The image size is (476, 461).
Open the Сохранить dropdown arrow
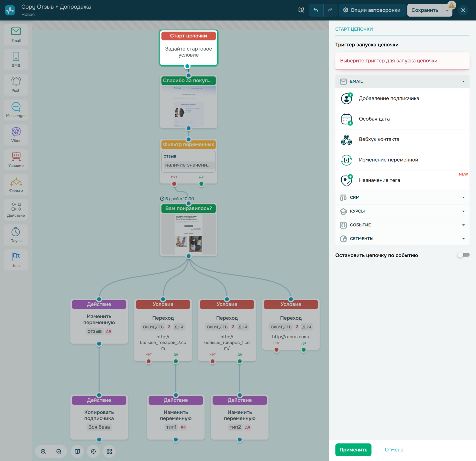click(x=447, y=10)
